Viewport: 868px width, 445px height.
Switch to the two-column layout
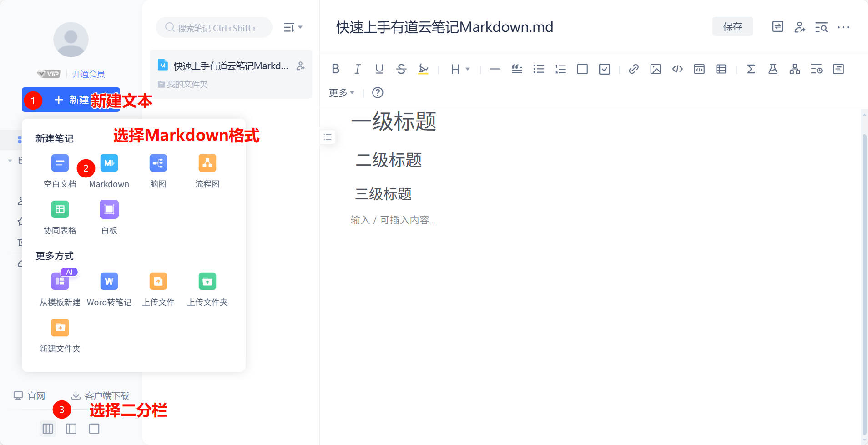tap(71, 429)
